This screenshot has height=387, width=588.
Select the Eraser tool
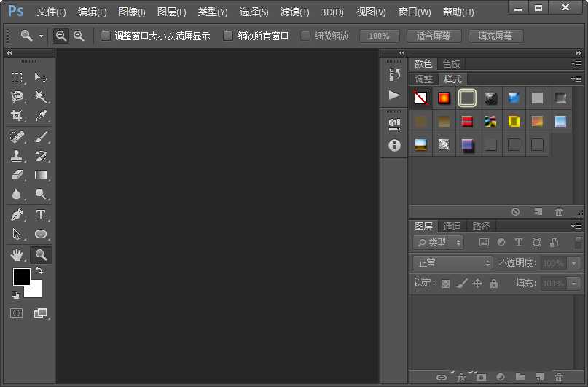point(17,175)
